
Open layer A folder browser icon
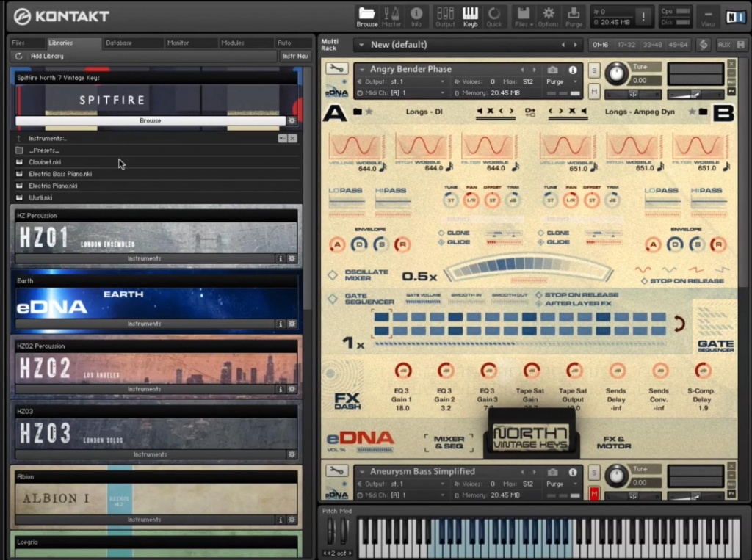pos(358,112)
